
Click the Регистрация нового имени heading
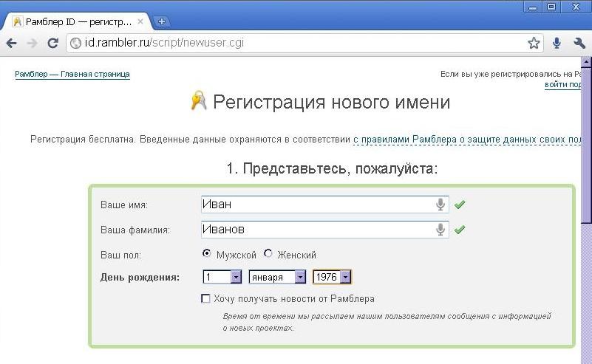[332, 102]
